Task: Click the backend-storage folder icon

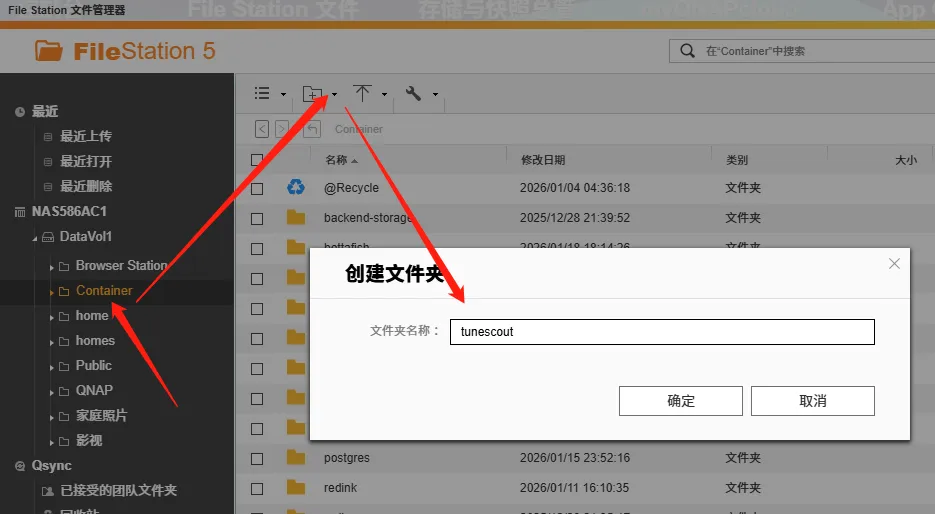Action: click(296, 217)
